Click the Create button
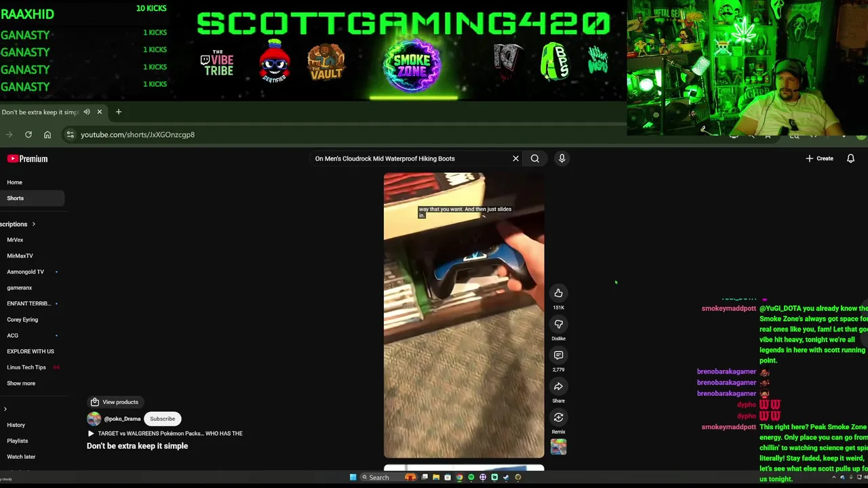 click(819, 159)
